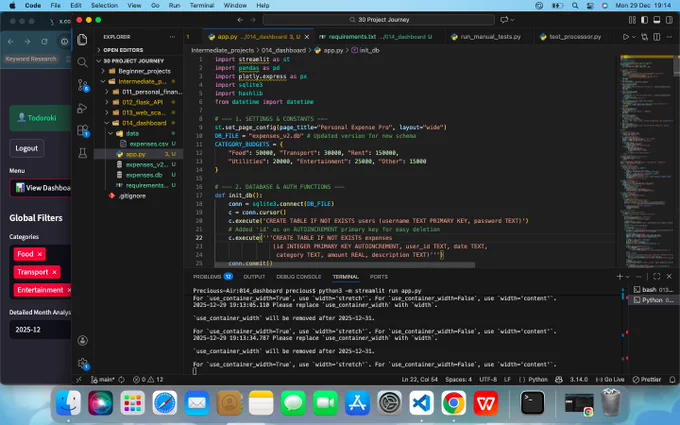Open the Copilot chat icon in title bar
The height and width of the screenshot is (425, 680).
pyautogui.click(x=504, y=20)
